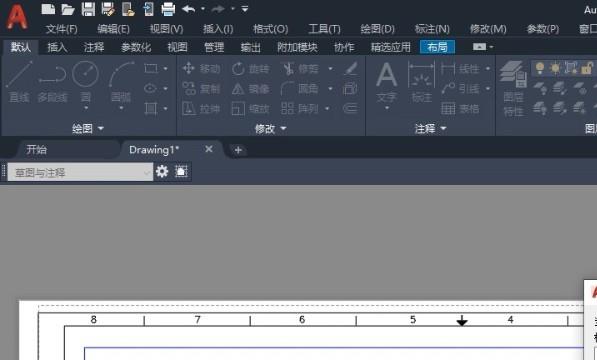Click the Save As icon with pencil
This screenshot has height=360, width=597.
[x=108, y=9]
